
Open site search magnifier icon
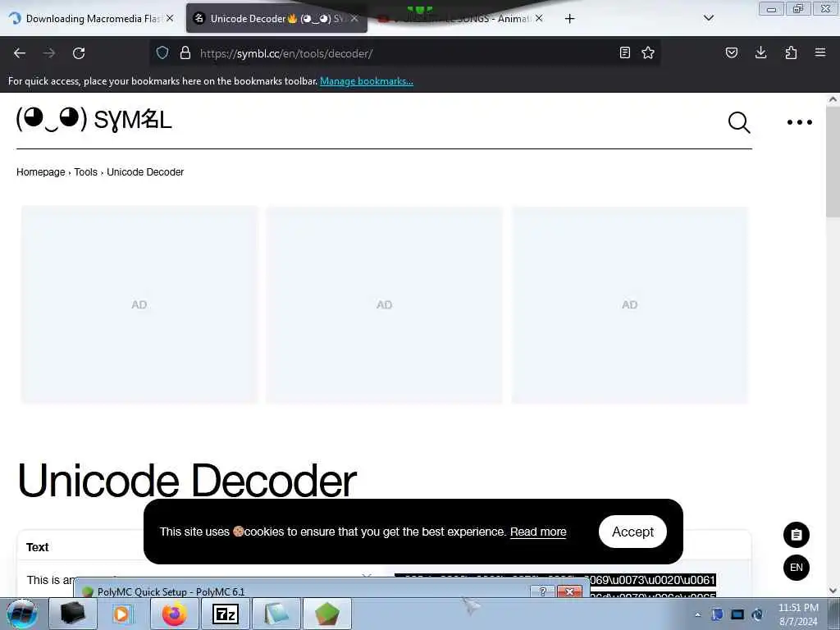pyautogui.click(x=739, y=122)
